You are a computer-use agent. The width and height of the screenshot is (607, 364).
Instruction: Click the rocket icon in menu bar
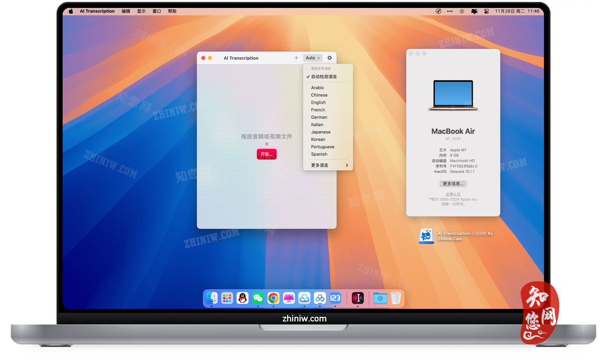point(438,11)
